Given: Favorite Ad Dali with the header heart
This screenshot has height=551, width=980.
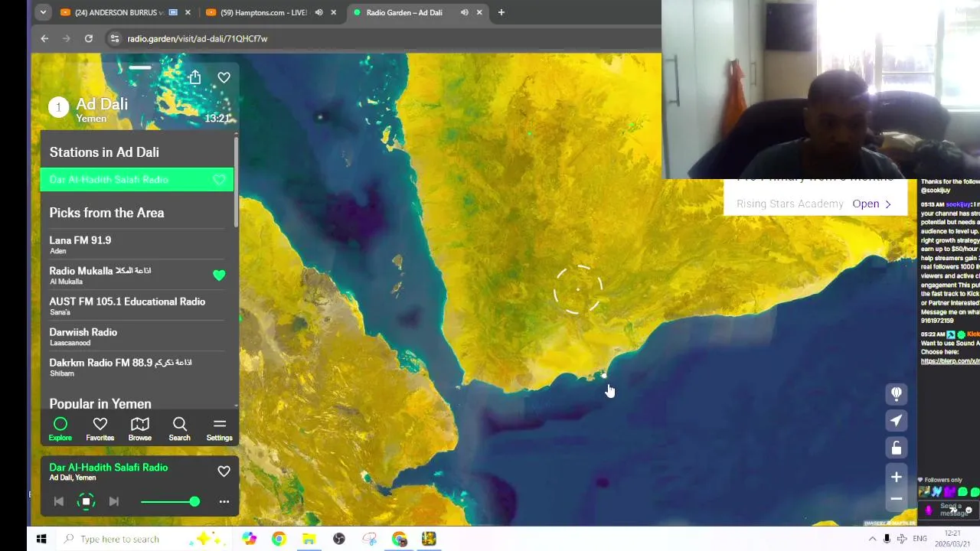Looking at the screenshot, I should (224, 77).
